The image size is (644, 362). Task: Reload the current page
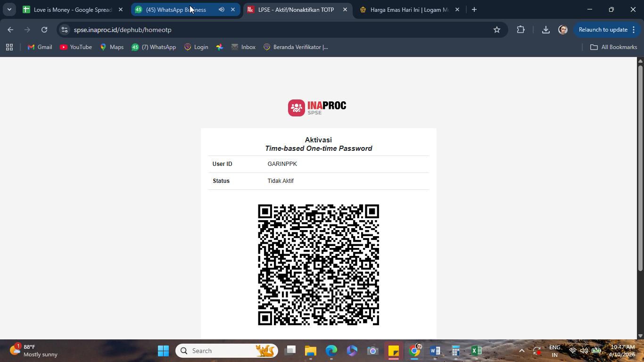coord(44,30)
